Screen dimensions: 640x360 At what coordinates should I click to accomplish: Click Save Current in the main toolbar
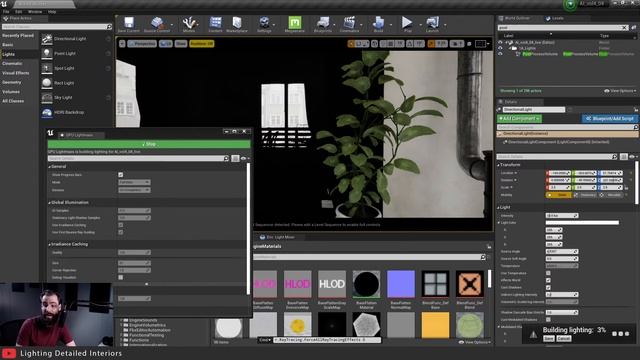129,24
